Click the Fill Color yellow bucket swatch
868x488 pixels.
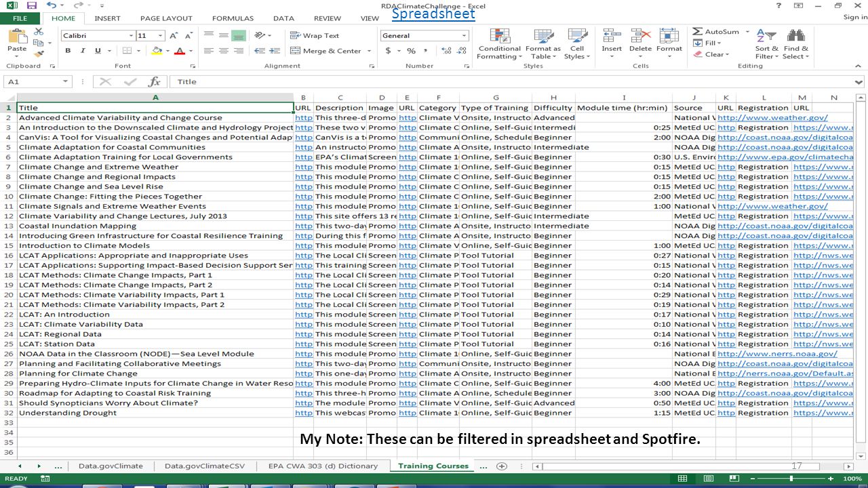click(157, 51)
